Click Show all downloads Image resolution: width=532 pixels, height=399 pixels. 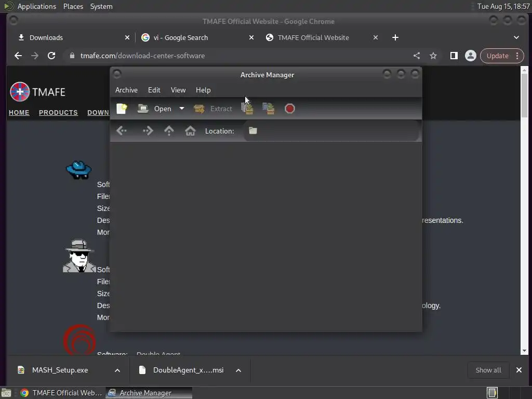(x=488, y=370)
